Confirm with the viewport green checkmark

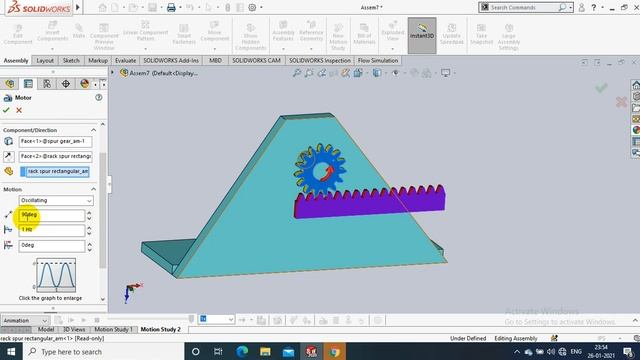click(601, 87)
